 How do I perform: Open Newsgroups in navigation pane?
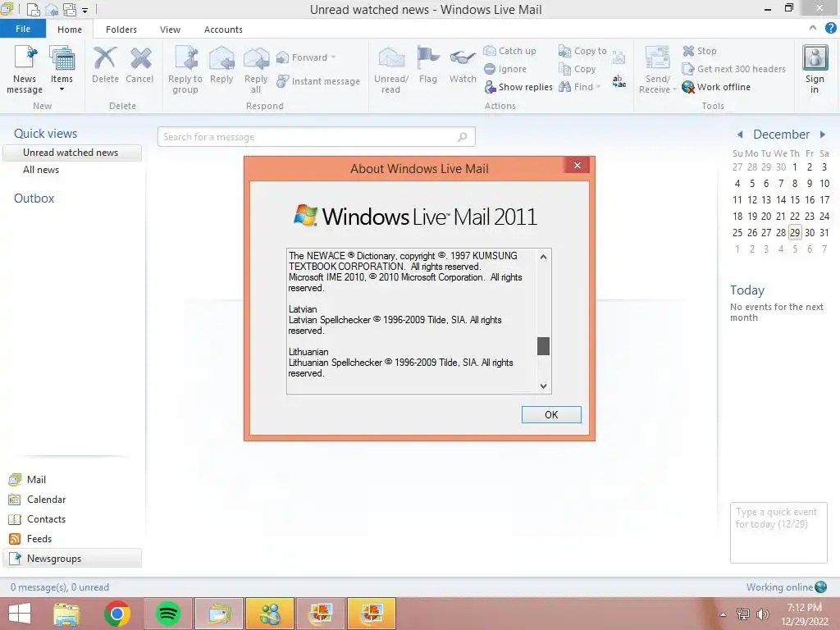click(72, 558)
